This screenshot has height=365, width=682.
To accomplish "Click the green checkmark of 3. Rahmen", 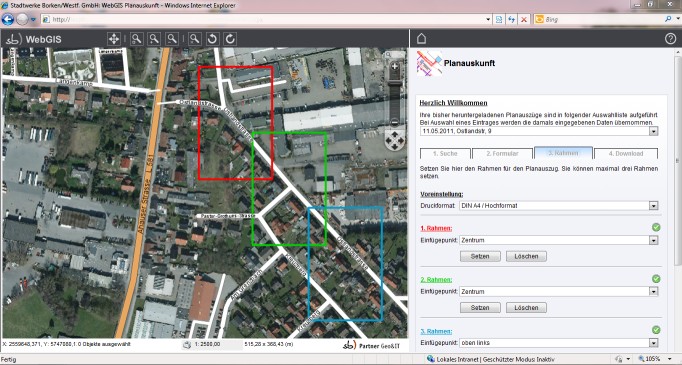I will coord(656,330).
